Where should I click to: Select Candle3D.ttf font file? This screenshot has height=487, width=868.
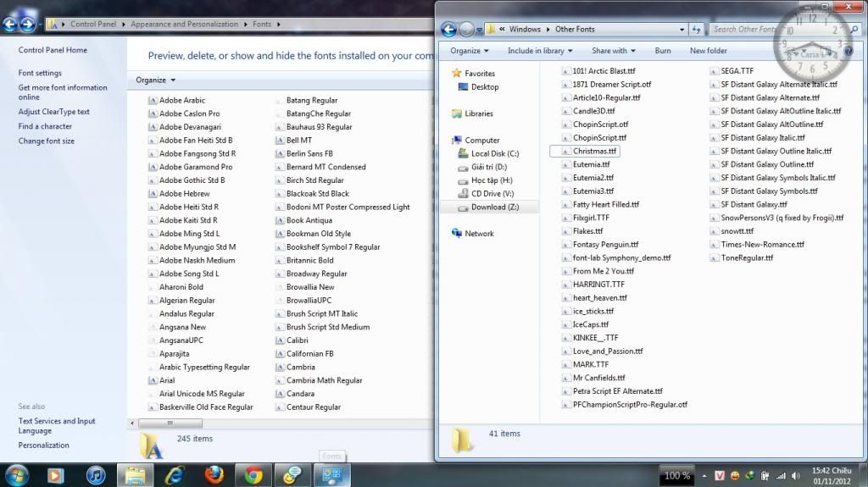pos(588,111)
